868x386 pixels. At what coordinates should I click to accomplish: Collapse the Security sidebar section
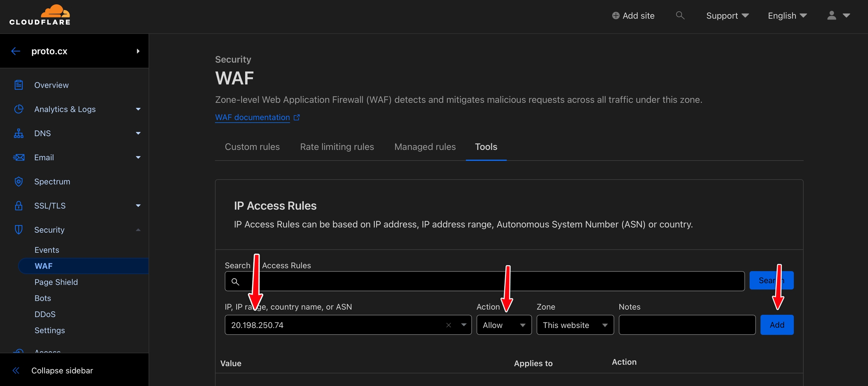pos(138,230)
